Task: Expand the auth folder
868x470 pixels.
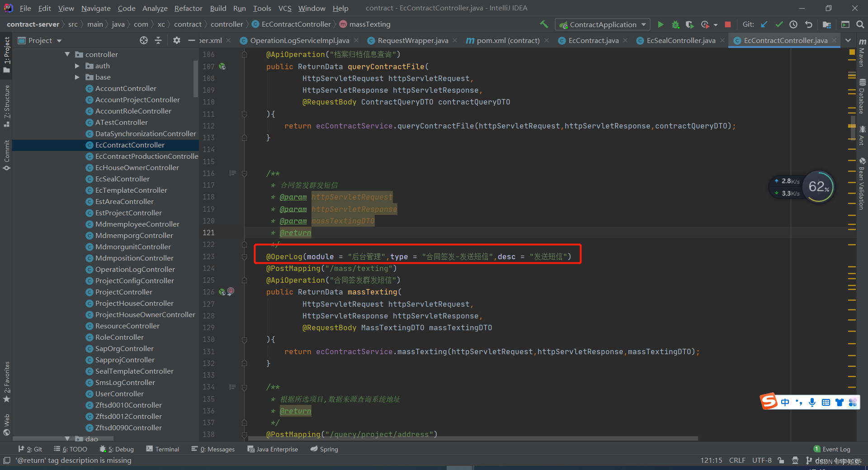Action: tap(77, 66)
